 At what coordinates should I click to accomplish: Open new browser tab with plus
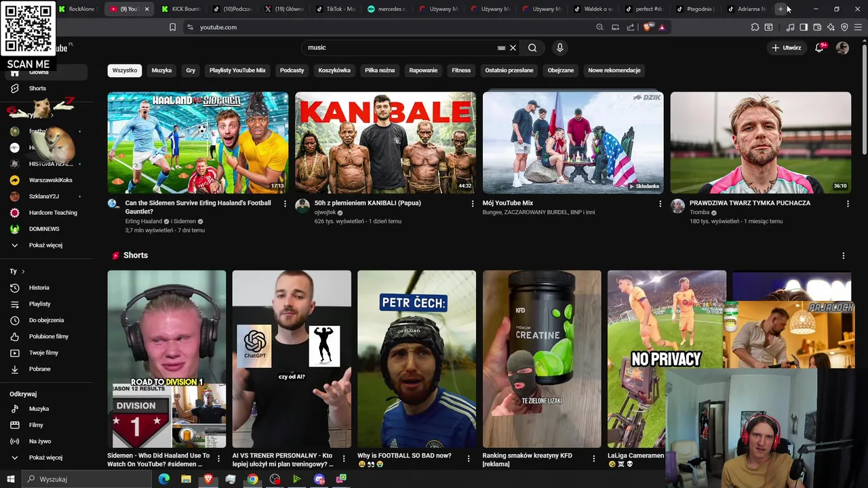[x=781, y=9]
